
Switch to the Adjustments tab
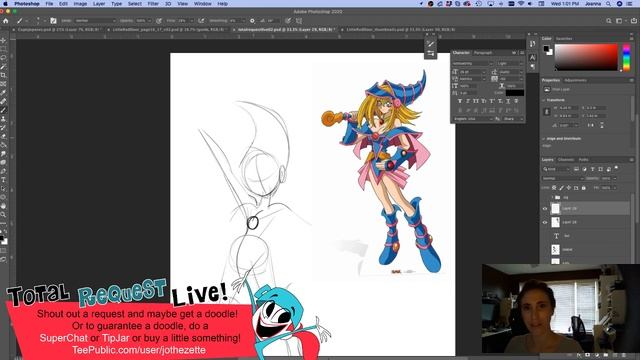click(x=576, y=80)
